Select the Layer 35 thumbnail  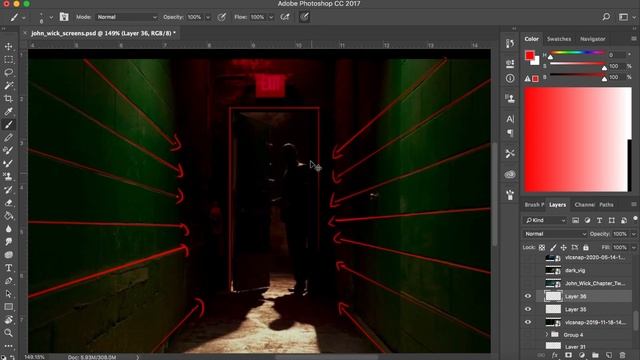click(553, 309)
